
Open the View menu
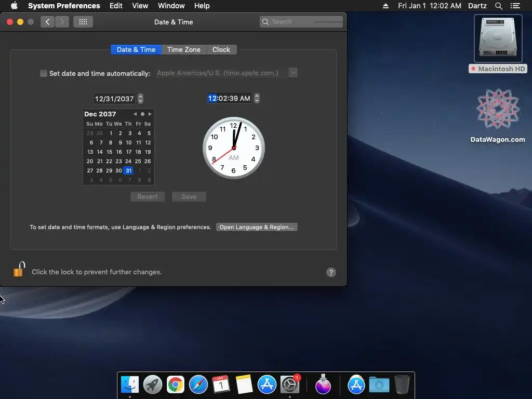(x=140, y=6)
